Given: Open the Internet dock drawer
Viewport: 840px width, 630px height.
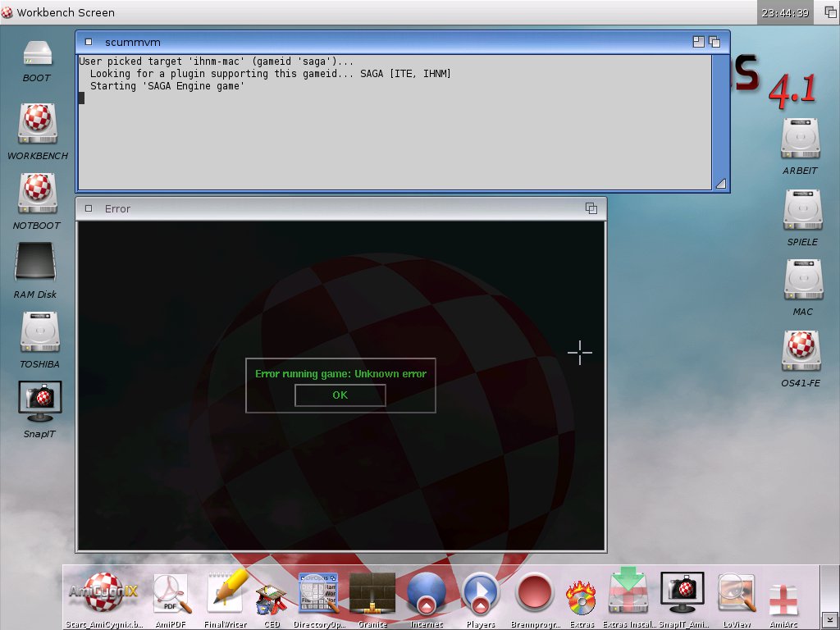Looking at the screenshot, I should pos(427,594).
